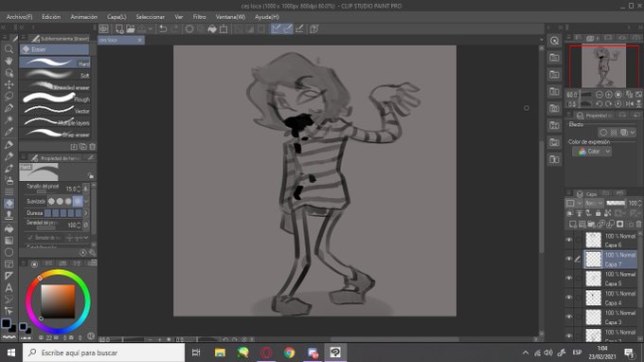
Task: Open brush size preset dropdown
Action: point(85,189)
